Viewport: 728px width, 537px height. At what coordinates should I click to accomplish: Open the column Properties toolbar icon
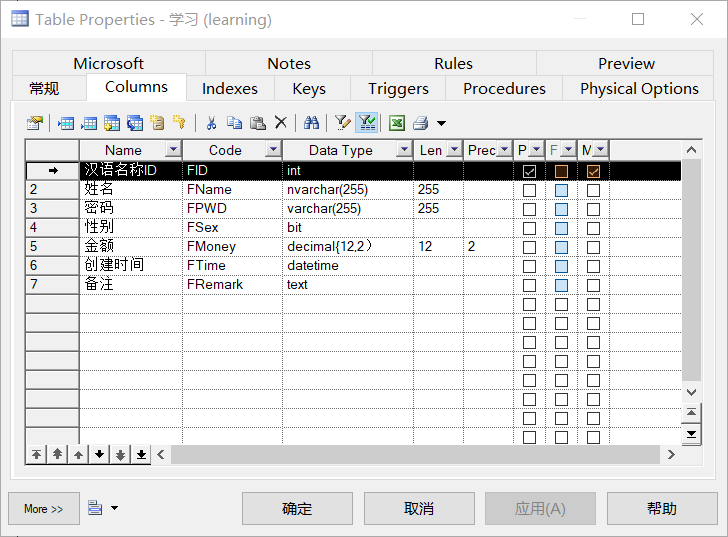35,123
